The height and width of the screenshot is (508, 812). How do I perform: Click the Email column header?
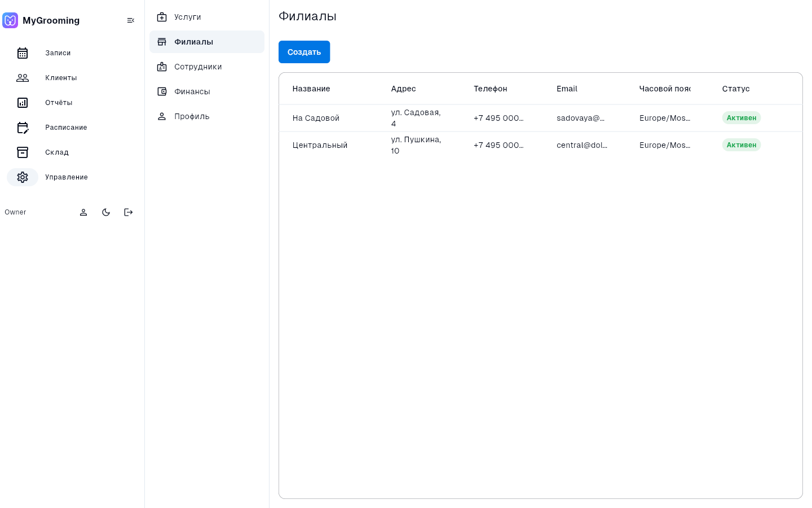point(567,89)
